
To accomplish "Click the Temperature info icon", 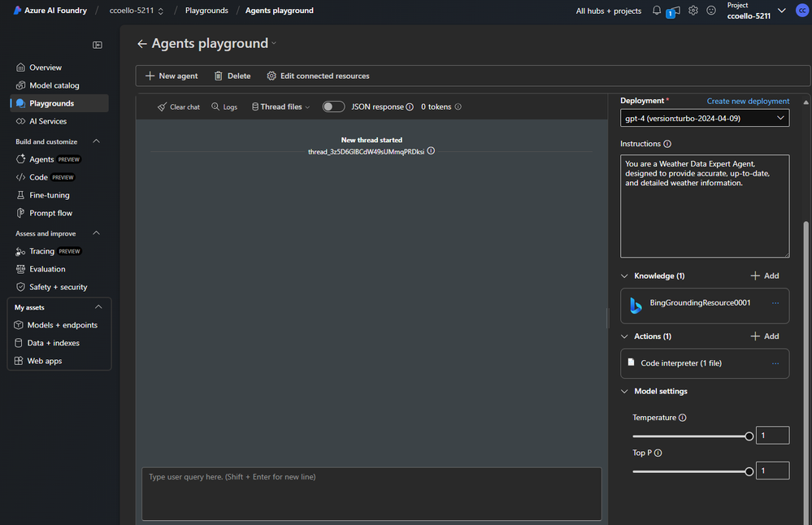I will (x=683, y=418).
